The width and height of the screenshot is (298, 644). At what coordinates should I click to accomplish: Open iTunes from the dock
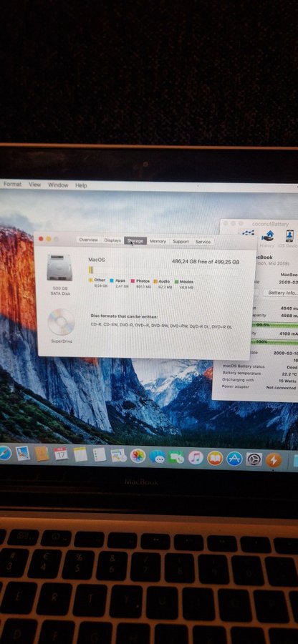point(196,457)
